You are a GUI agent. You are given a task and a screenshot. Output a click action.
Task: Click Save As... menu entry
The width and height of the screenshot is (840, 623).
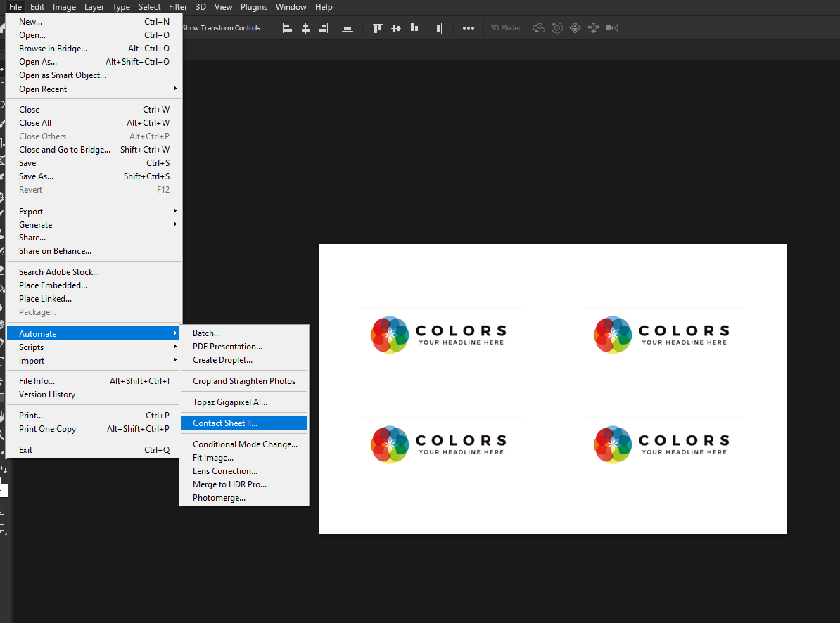94,176
